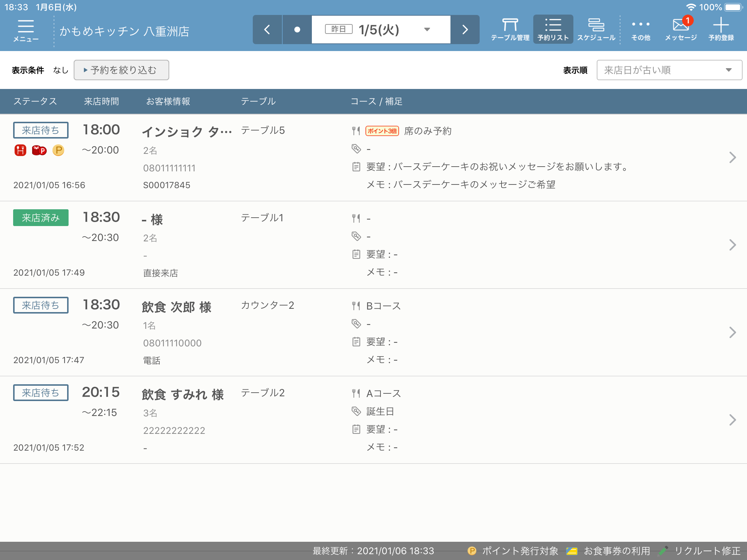Click the red Hot Pepper icon in first row

(x=20, y=150)
